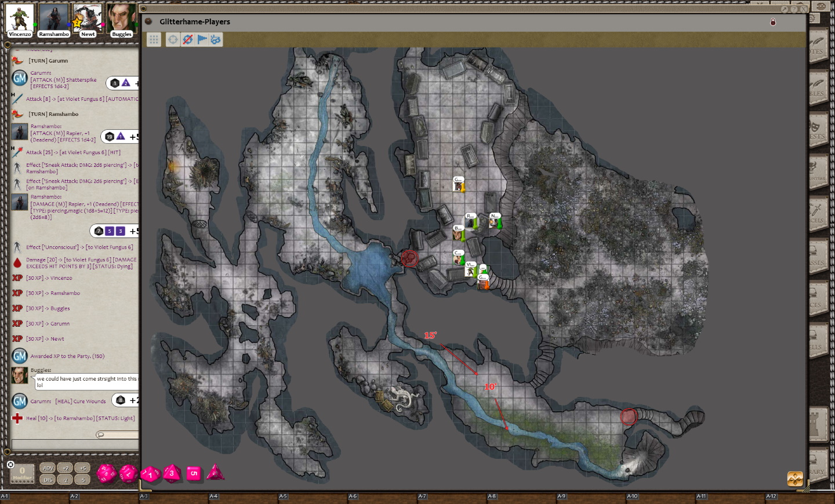The width and height of the screenshot is (835, 504).
Task: Select the map token labeled R...
Action: coord(471,222)
